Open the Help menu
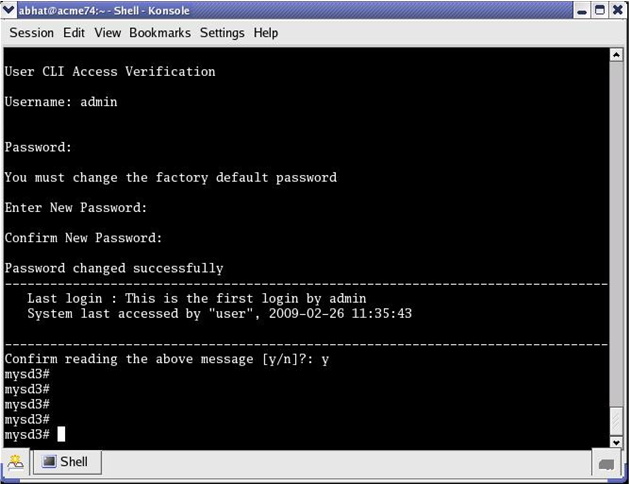 click(266, 33)
